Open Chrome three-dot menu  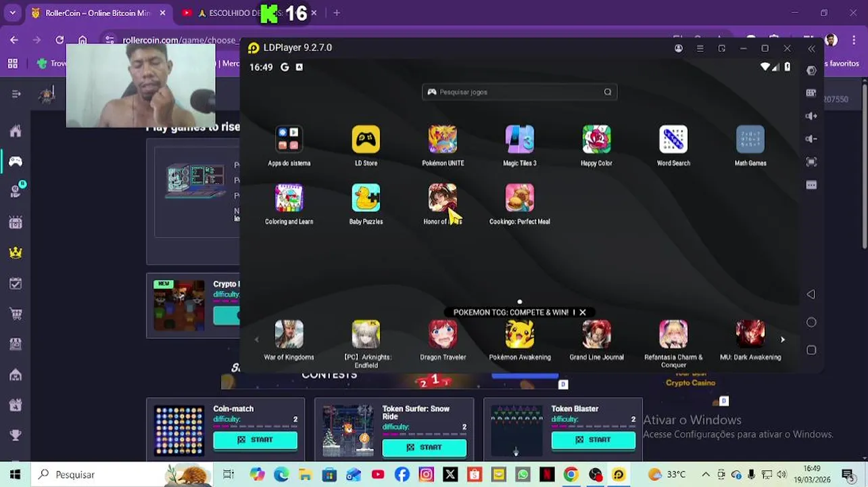click(854, 40)
